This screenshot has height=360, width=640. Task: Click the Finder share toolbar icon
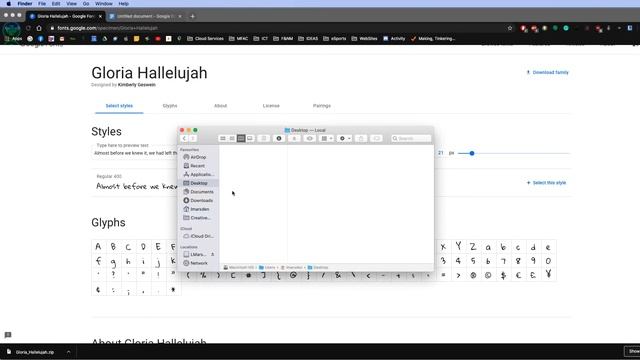tap(361, 138)
